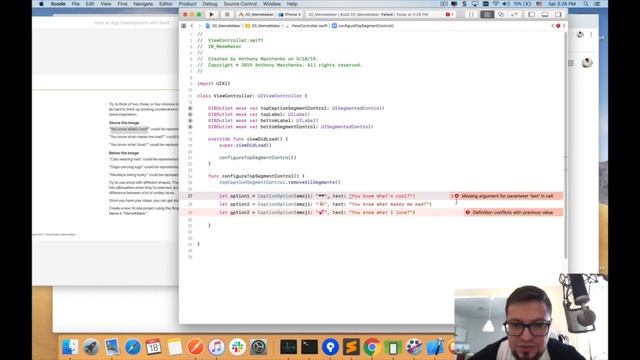The width and height of the screenshot is (640, 360).
Task: Open the View menu
Action: 106,4
